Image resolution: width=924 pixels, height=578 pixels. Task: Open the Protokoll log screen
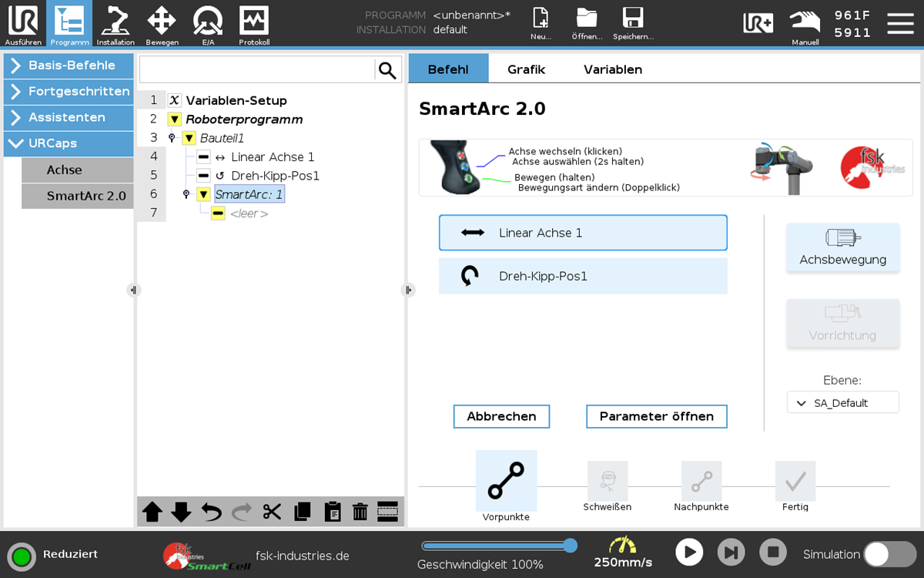(x=254, y=24)
